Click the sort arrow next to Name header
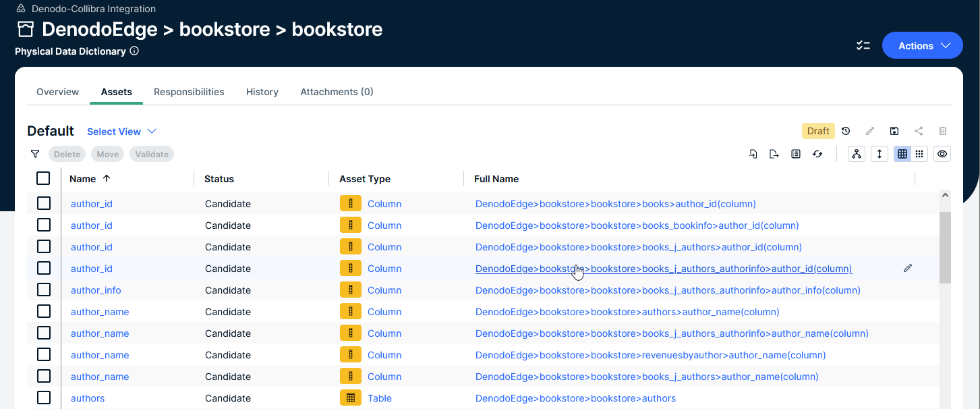This screenshot has height=409, width=980. coord(107,178)
